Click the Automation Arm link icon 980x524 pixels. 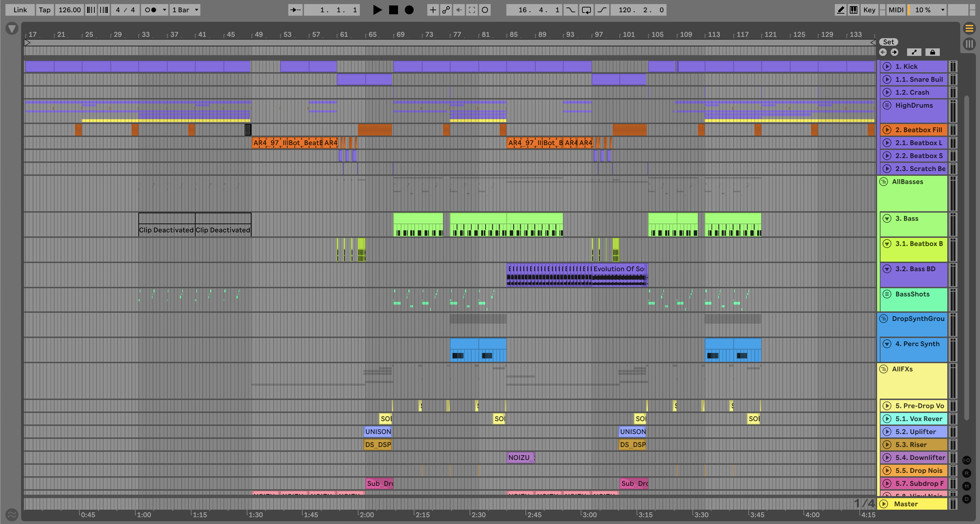(446, 10)
